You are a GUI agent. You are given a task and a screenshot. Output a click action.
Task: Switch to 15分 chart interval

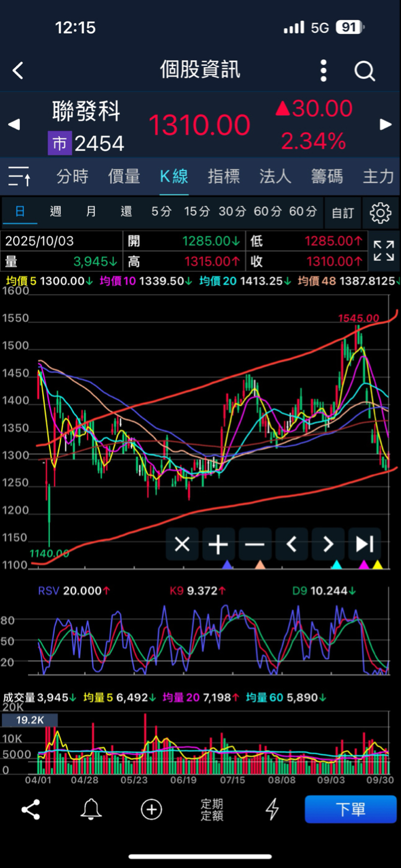[x=197, y=212]
